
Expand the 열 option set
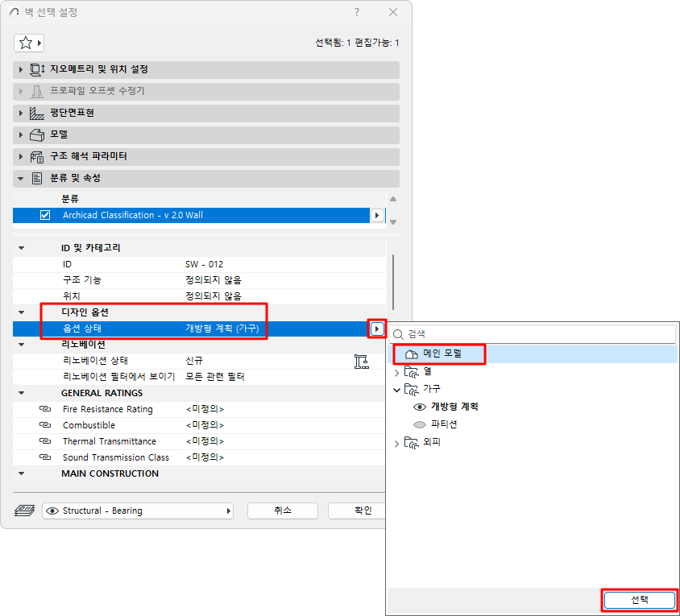pos(396,373)
